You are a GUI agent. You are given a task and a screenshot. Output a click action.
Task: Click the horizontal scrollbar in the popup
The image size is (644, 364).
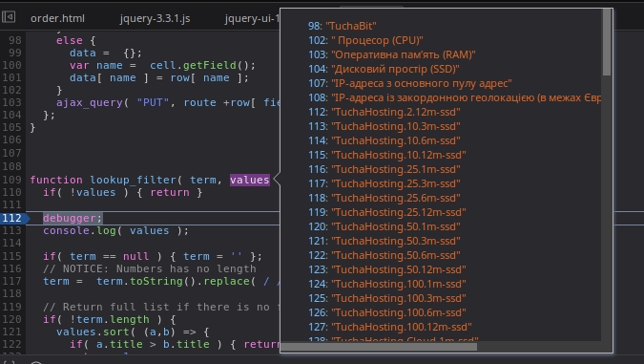(x=379, y=347)
